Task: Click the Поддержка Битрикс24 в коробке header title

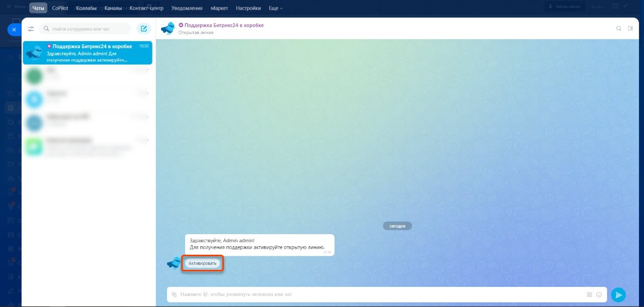Action: (x=224, y=25)
